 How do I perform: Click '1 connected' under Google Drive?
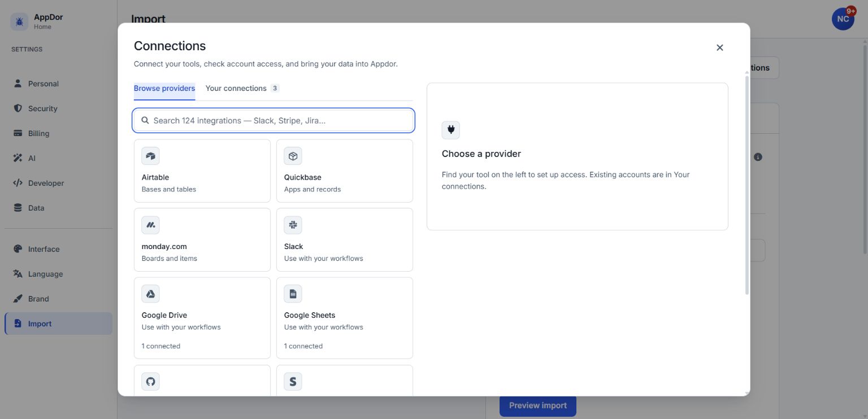coord(161,346)
